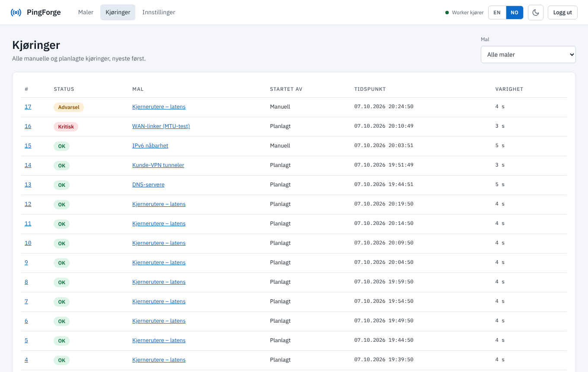
Task: Open the Mal template filter dropdown
Action: coord(528,55)
